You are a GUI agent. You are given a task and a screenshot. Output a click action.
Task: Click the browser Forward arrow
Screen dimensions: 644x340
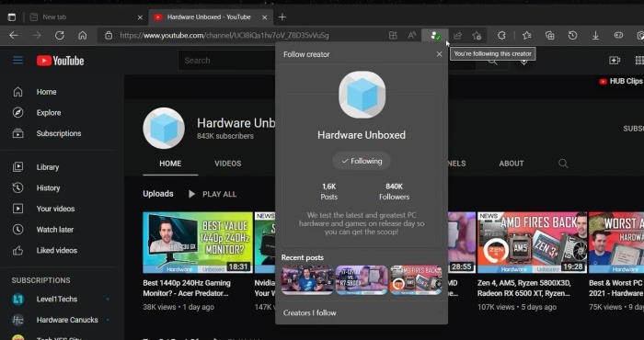point(37,36)
